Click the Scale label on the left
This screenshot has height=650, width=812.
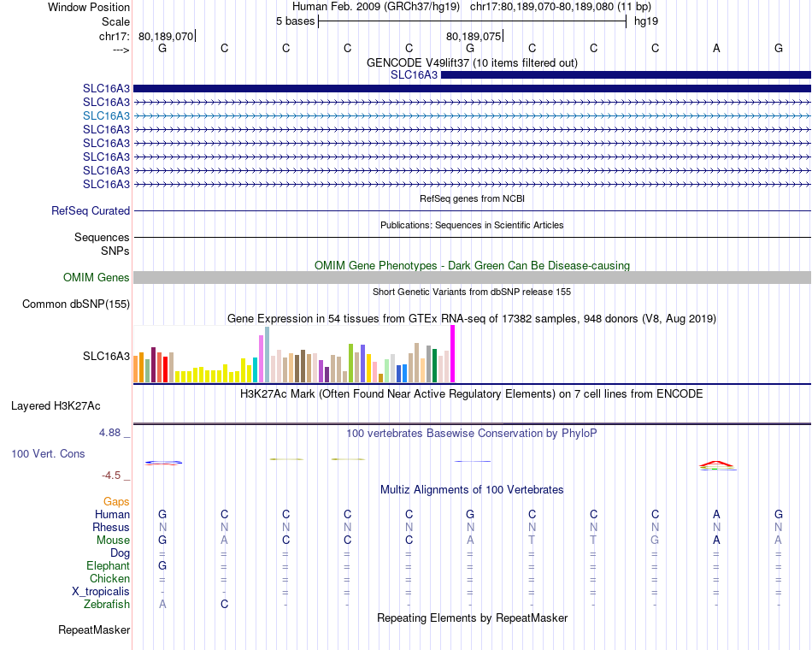(116, 21)
